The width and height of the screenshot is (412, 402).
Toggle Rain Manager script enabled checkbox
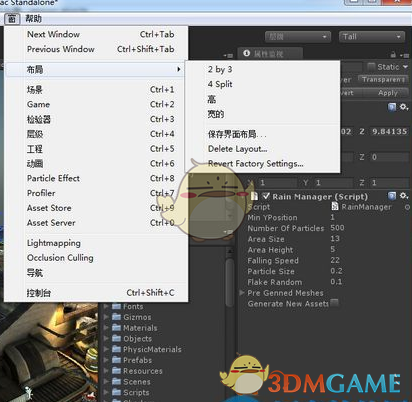point(265,196)
